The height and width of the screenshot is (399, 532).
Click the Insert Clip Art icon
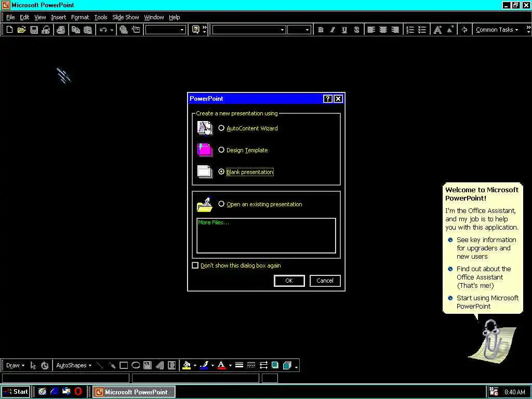pyautogui.click(x=171, y=365)
